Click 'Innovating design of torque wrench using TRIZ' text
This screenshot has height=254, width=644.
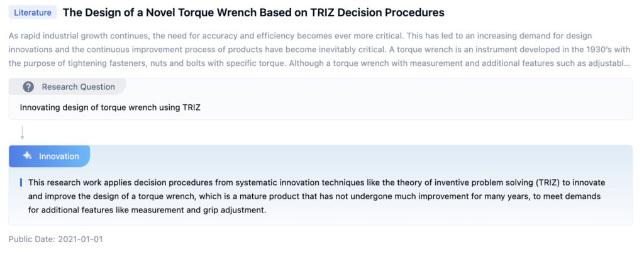coord(110,108)
